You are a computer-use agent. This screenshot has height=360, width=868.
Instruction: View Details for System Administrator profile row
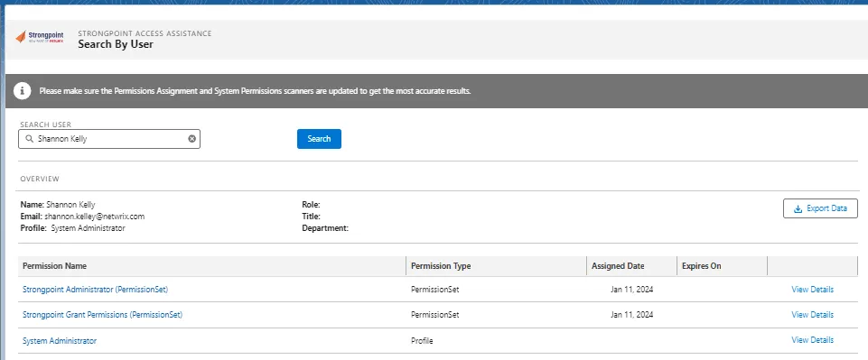[812, 340]
